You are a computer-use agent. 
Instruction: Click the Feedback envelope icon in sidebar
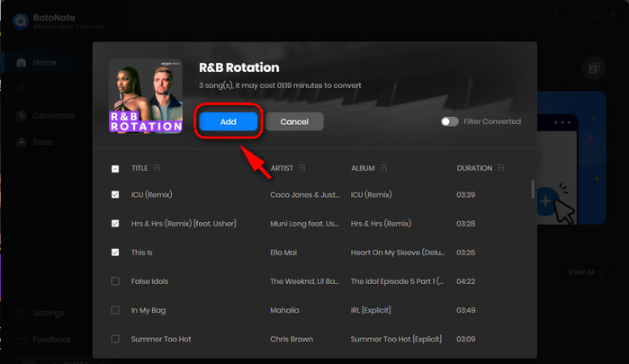click(22, 340)
